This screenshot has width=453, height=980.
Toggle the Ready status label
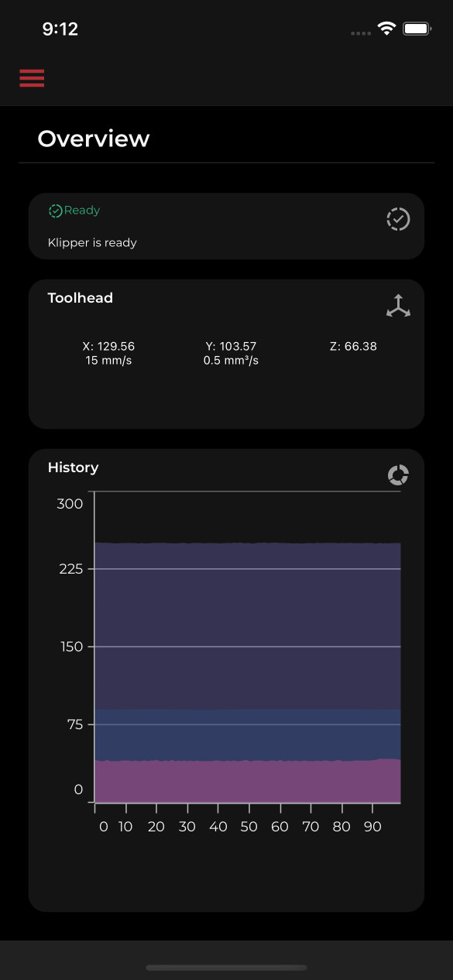coord(82,211)
